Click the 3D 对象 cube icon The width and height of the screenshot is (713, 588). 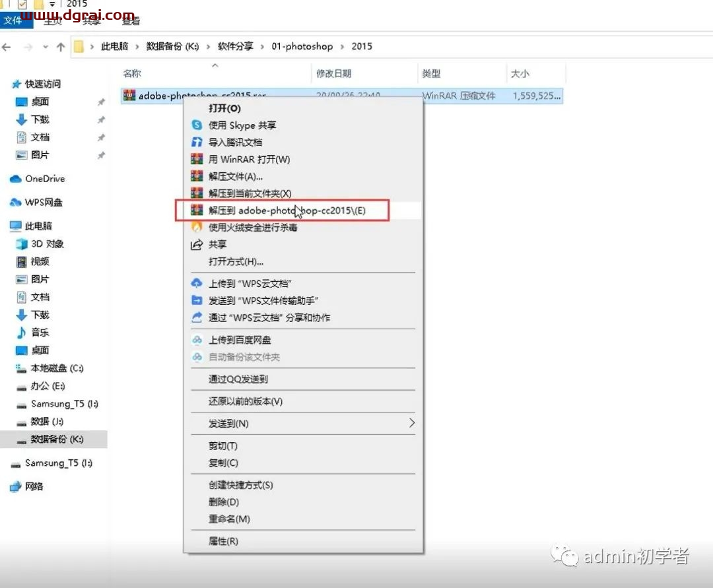[21, 244]
